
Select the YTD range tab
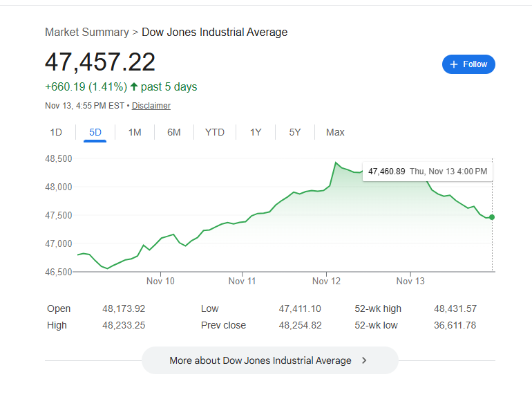[214, 132]
